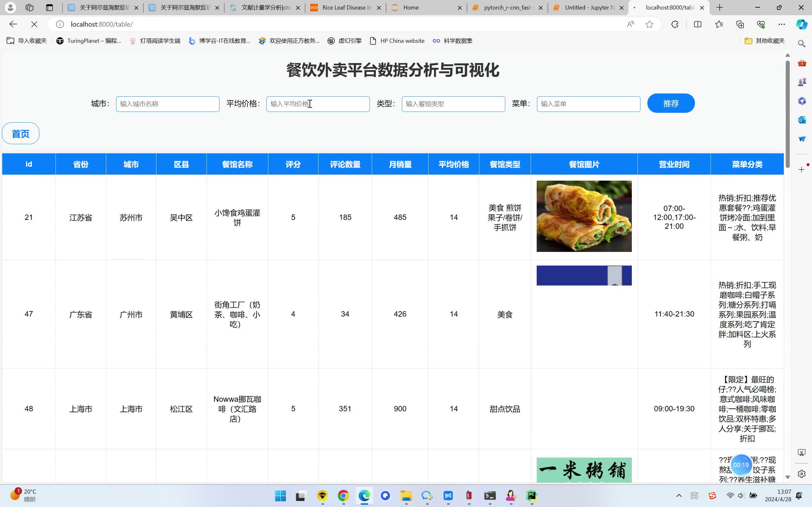Open Microsoft 365 icon in Edge sidebar
This screenshot has width=812, height=507.
pyautogui.click(x=802, y=101)
